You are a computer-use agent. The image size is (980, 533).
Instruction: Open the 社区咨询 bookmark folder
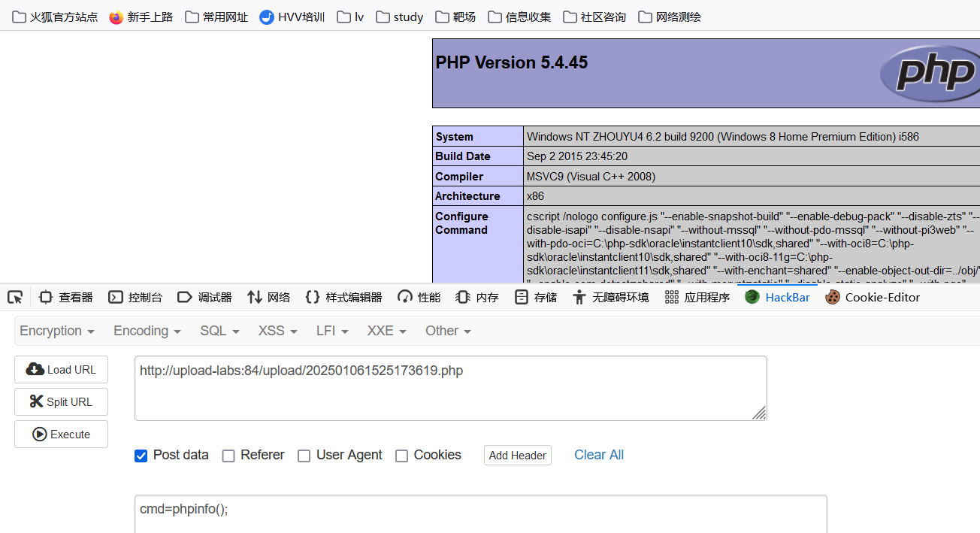tap(594, 17)
